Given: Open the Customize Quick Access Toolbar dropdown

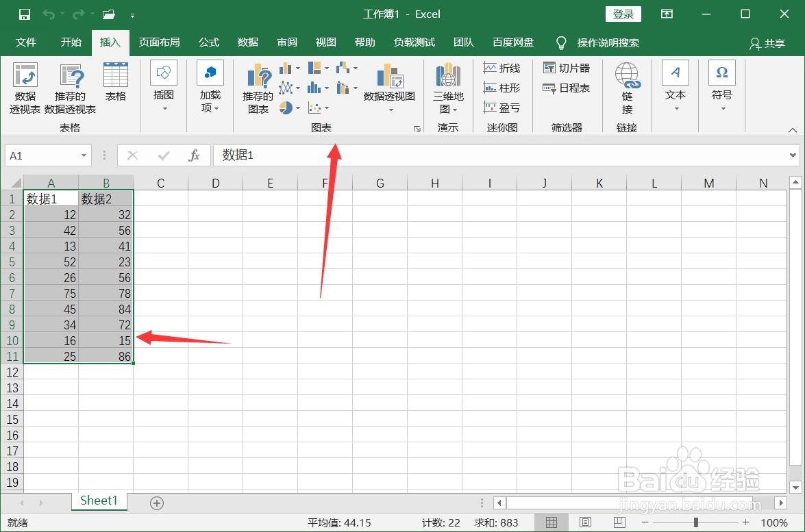Looking at the screenshot, I should coord(132,15).
